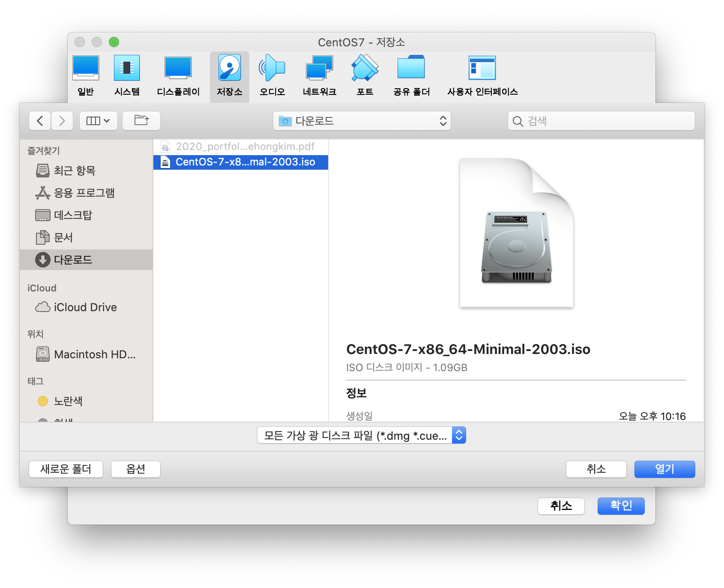Click the green zoom button of settings window
Screen dimensions: 724x588
click(114, 42)
